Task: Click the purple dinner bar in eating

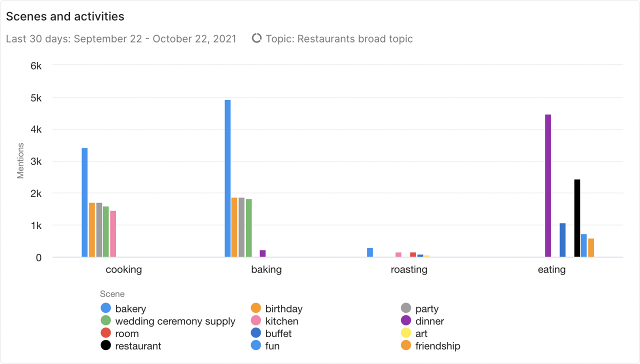Action: [548, 185]
